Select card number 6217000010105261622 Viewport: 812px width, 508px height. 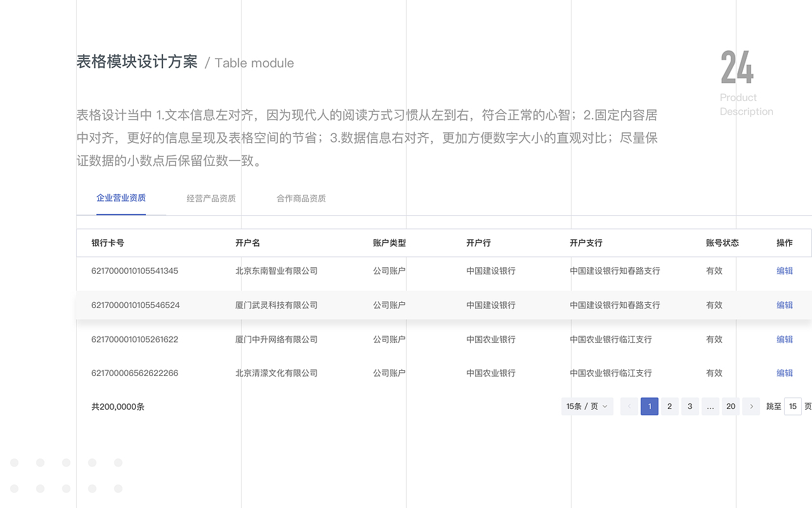135,339
